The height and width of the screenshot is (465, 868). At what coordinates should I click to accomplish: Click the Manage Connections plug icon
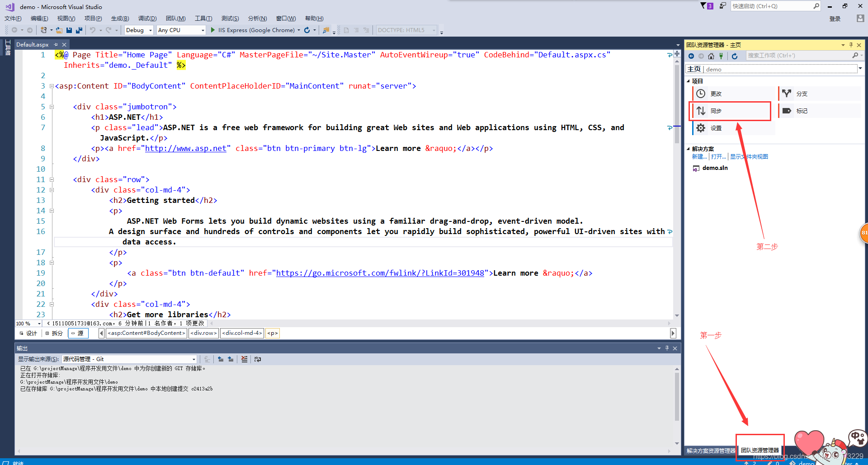tap(721, 56)
